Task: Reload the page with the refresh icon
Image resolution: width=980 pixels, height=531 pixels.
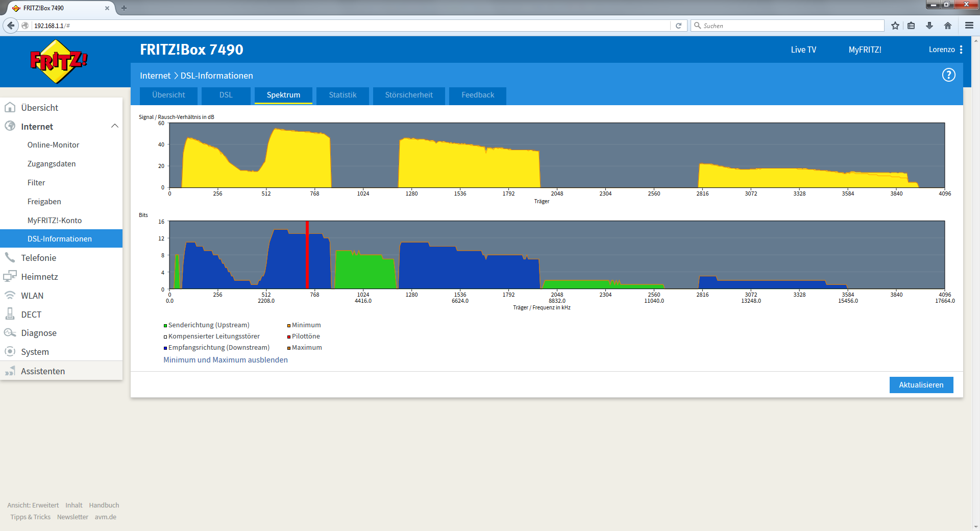Action: pyautogui.click(x=678, y=26)
